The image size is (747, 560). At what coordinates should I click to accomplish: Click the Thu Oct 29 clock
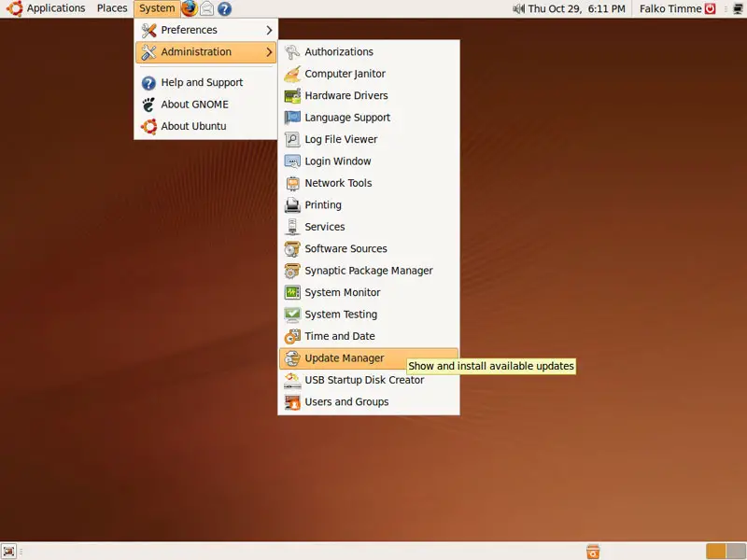(576, 8)
